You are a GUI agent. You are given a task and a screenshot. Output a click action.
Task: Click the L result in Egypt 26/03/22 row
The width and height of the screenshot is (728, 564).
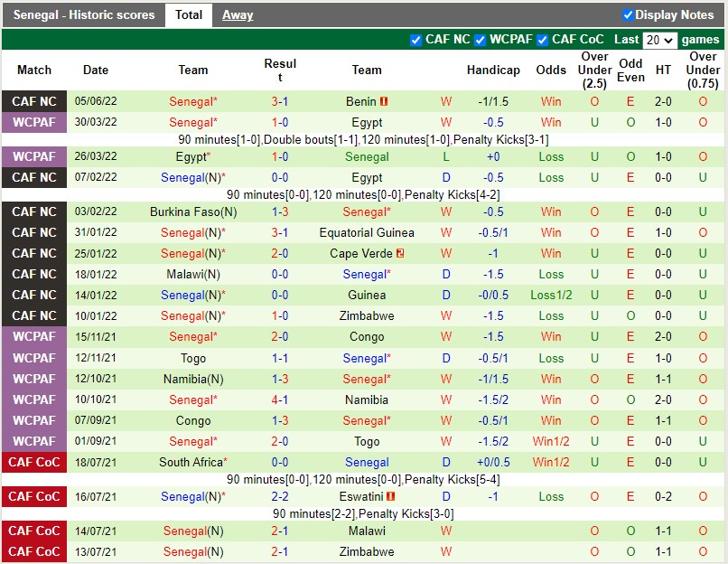click(446, 156)
